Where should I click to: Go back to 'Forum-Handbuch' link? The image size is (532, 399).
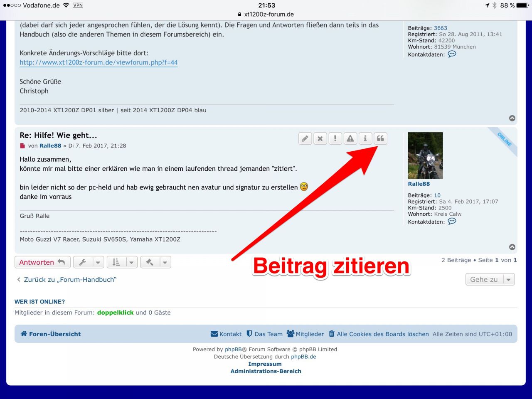(69, 280)
